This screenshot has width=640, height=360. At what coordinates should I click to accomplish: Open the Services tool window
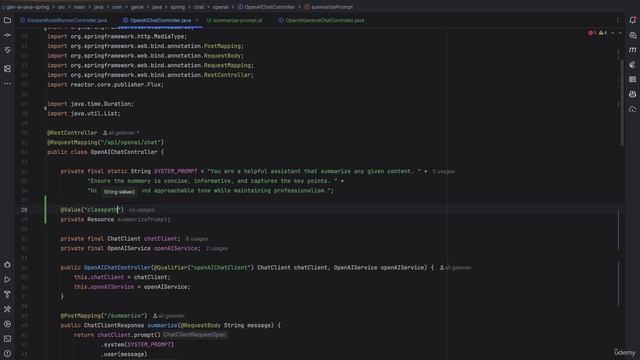(x=7, y=324)
